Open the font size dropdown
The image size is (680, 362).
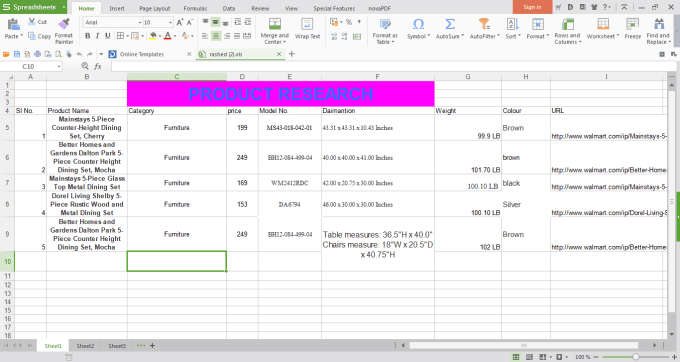pos(170,23)
